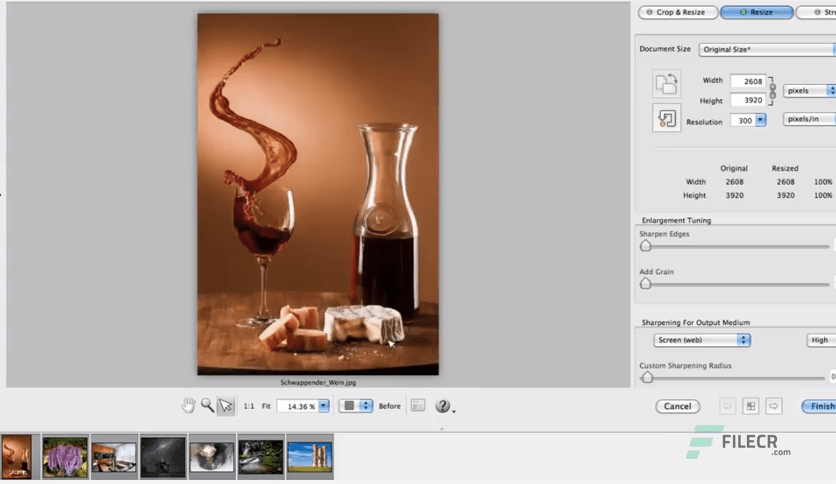The image size is (836, 484).
Task: Select the purple flowers thumbnail
Action: 65,457
